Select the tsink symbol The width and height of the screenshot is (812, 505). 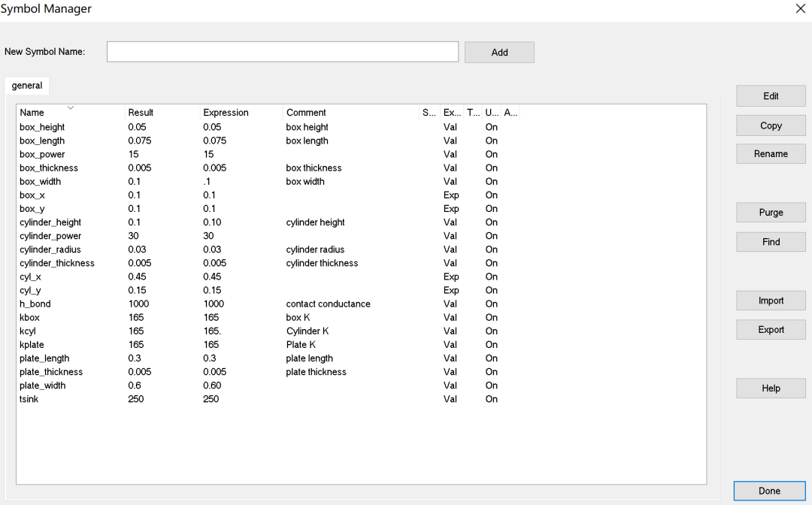click(29, 399)
